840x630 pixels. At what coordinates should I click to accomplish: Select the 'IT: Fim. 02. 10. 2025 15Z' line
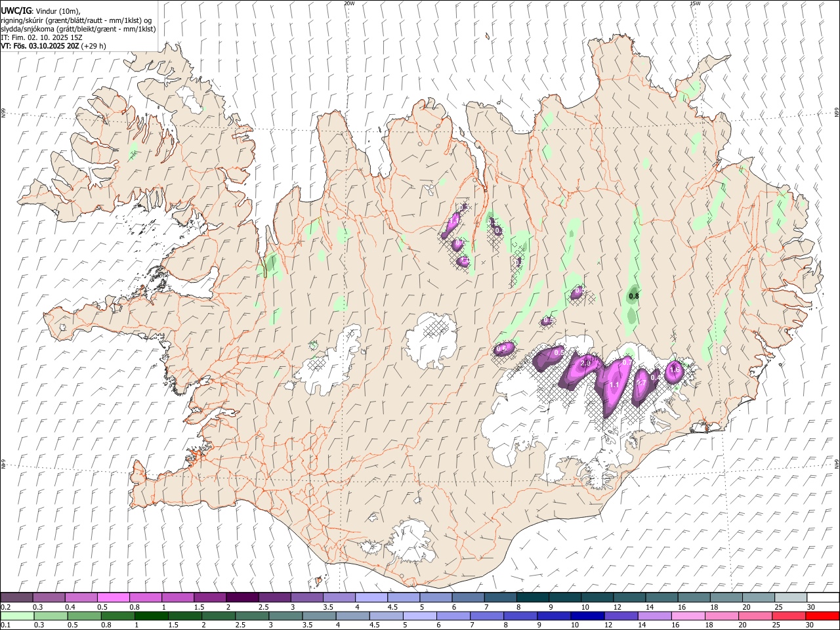point(41,37)
